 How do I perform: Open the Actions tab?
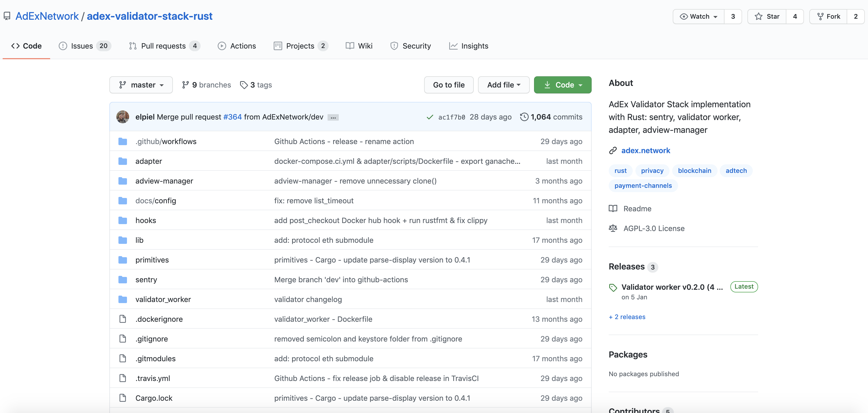pyautogui.click(x=237, y=46)
